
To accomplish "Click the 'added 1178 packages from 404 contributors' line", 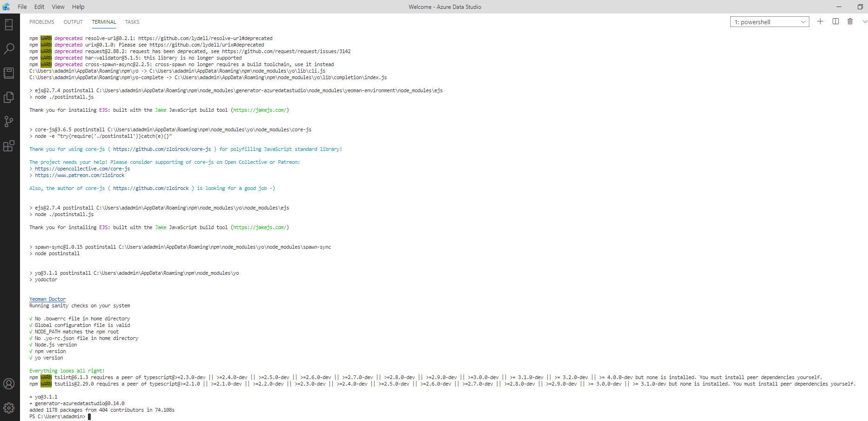I will click(x=102, y=410).
